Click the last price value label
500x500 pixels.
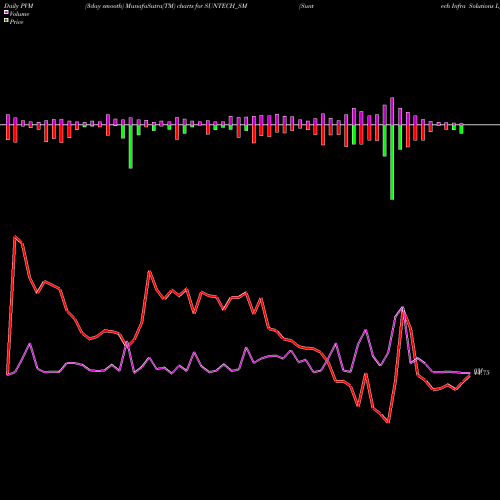point(482,372)
